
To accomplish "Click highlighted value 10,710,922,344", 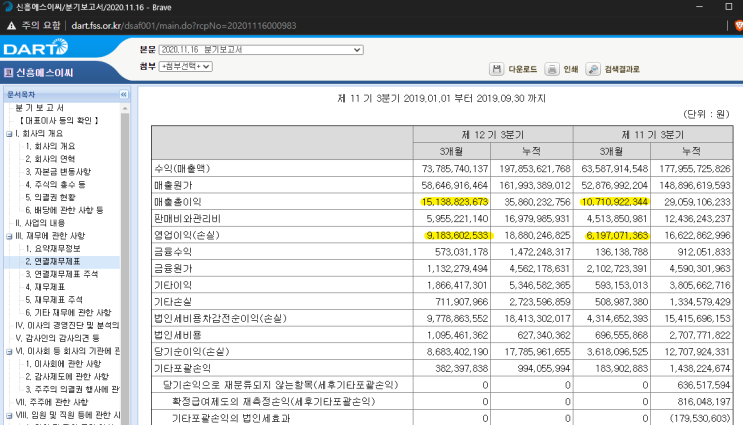I will click(615, 202).
